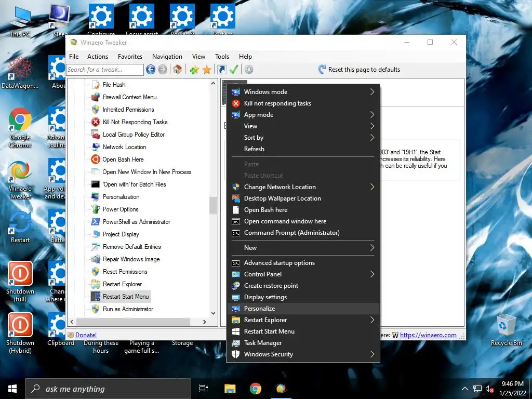This screenshot has width=532, height=399.
Task: Choose Restart Start Menu in context menu
Action: click(x=303, y=331)
